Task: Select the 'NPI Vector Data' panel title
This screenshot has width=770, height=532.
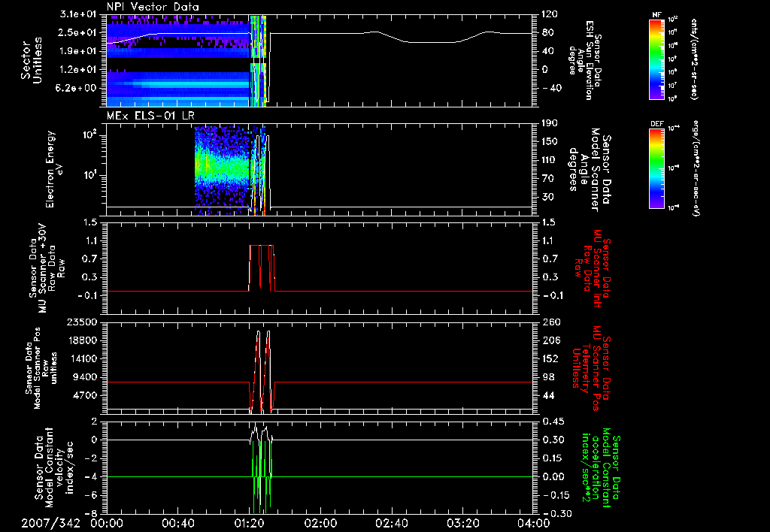Action: pyautogui.click(x=153, y=7)
